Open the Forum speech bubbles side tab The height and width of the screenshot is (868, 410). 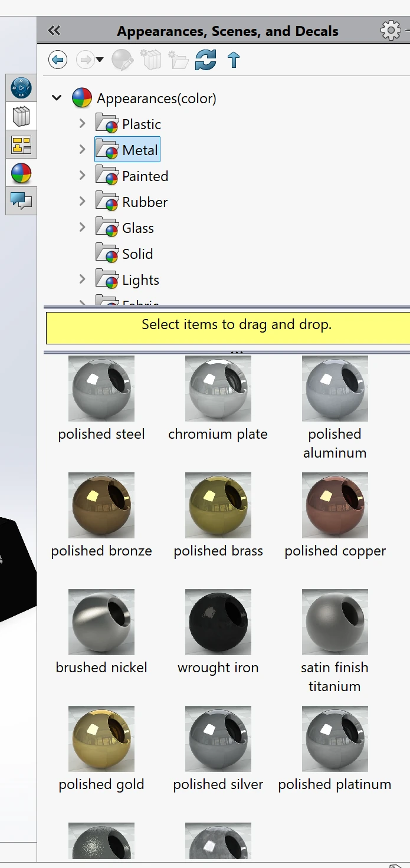21,201
